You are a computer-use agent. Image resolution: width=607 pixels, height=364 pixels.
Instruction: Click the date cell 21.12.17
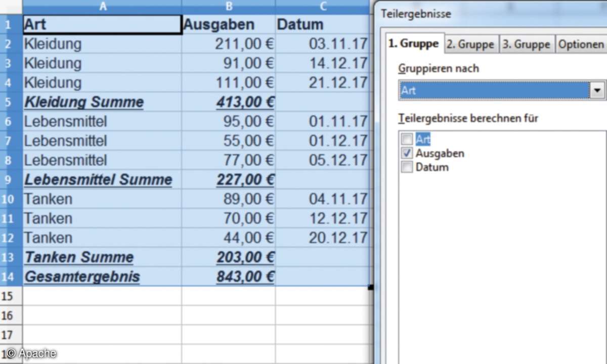click(x=323, y=82)
